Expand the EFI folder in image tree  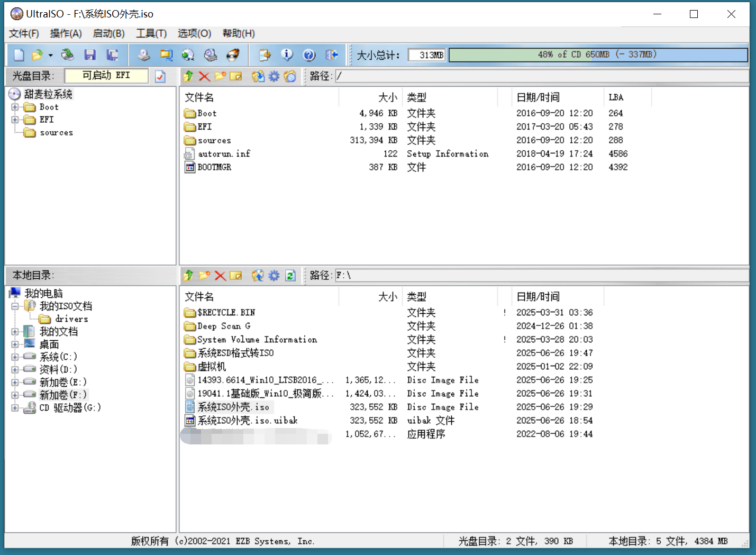15,120
